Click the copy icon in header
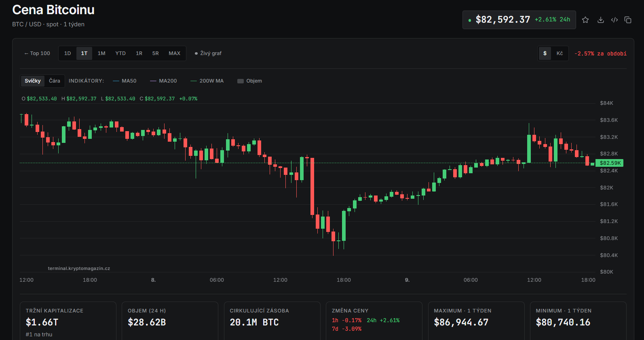Screen dimensions: 644x340 coord(628,20)
